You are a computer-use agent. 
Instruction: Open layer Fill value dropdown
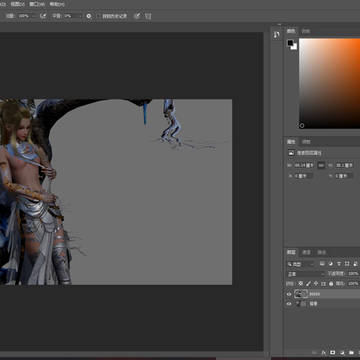(353, 283)
